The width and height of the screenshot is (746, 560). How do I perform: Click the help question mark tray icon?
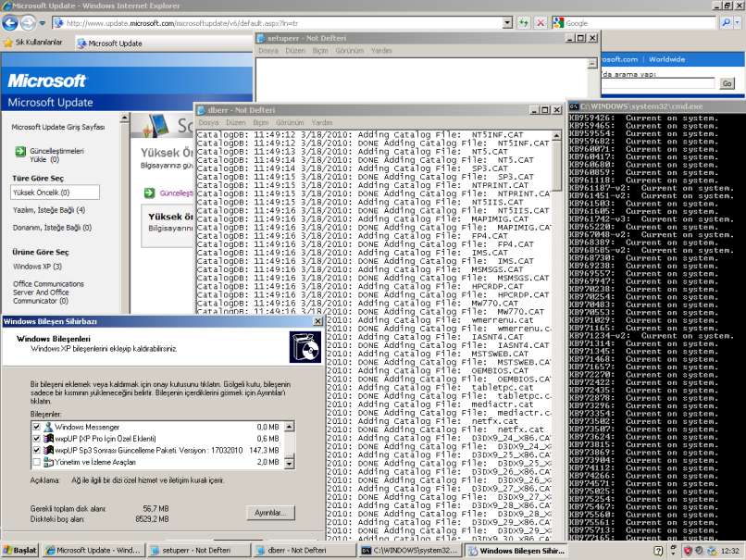coord(658,551)
